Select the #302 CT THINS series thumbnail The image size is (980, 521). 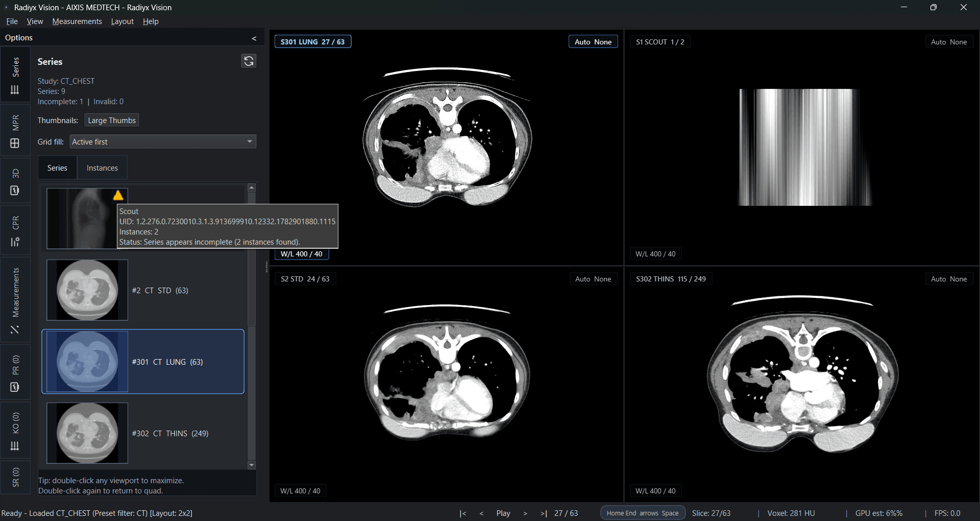[x=87, y=433]
